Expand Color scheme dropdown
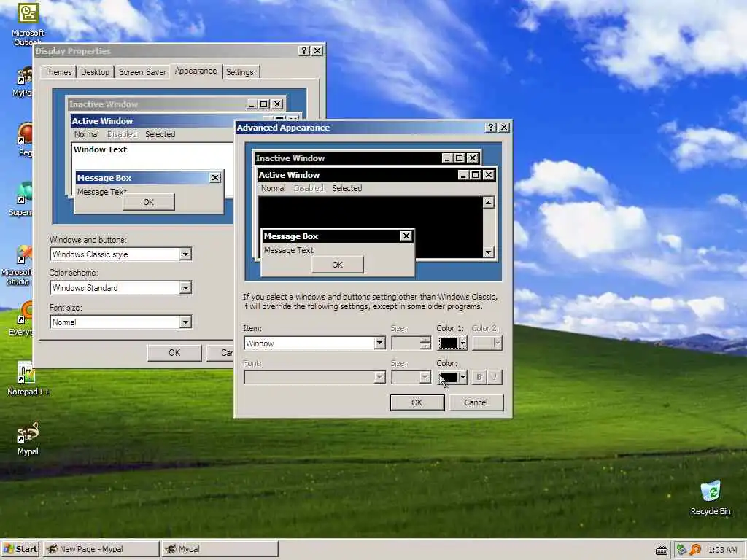This screenshot has width=747, height=560. tap(185, 287)
